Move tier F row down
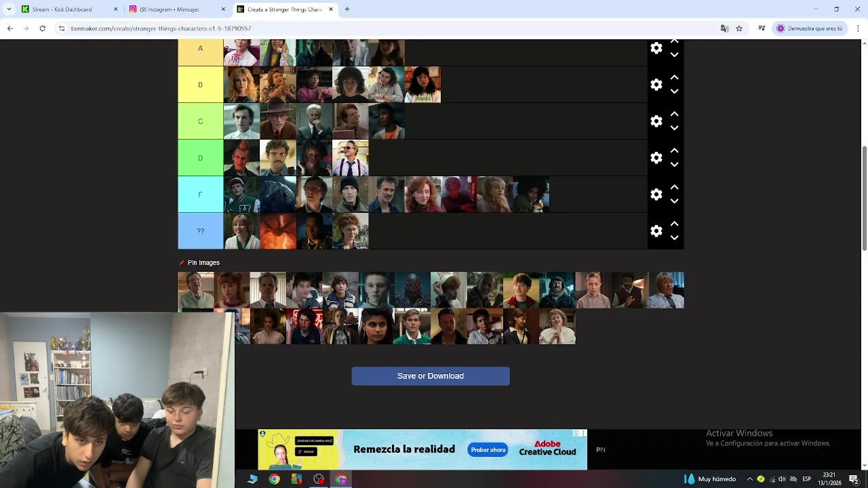868x488 pixels. 674,201
